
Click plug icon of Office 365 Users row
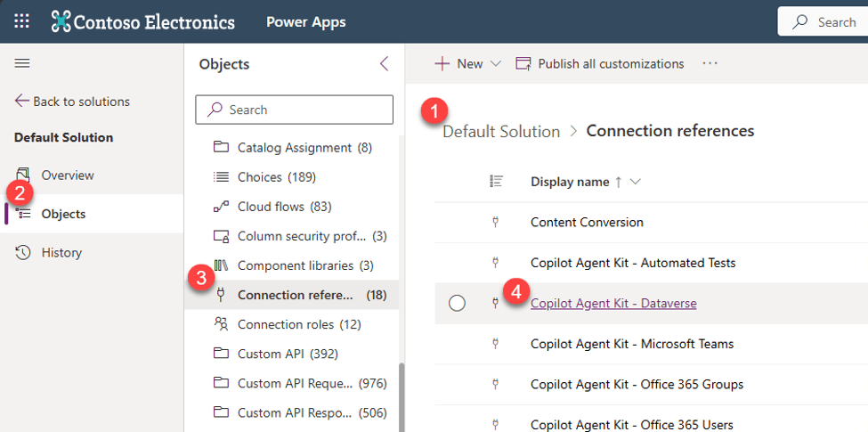496,425
